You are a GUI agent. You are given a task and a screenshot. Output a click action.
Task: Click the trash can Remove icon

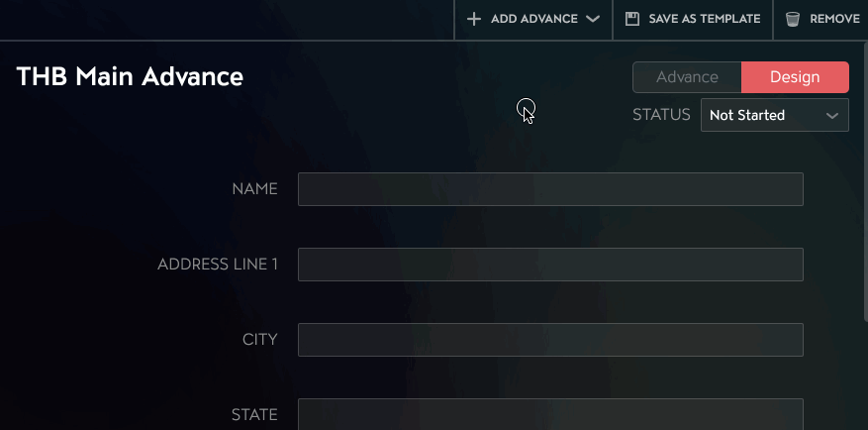click(x=793, y=19)
